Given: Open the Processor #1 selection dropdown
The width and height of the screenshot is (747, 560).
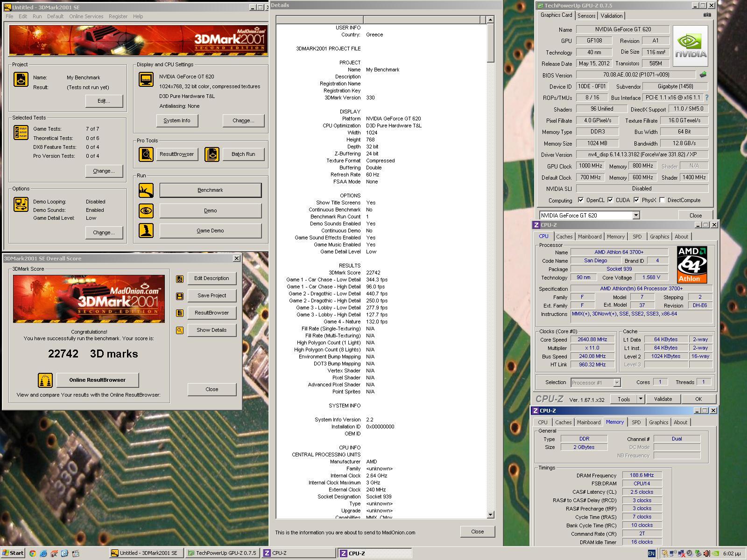Looking at the screenshot, I should (x=616, y=383).
